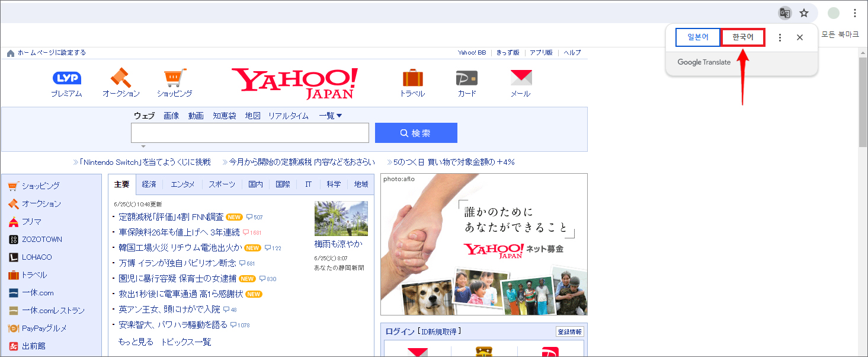Screen dimensions: 868x357
Task: Switch to the 経済 news tab
Action: point(149,184)
